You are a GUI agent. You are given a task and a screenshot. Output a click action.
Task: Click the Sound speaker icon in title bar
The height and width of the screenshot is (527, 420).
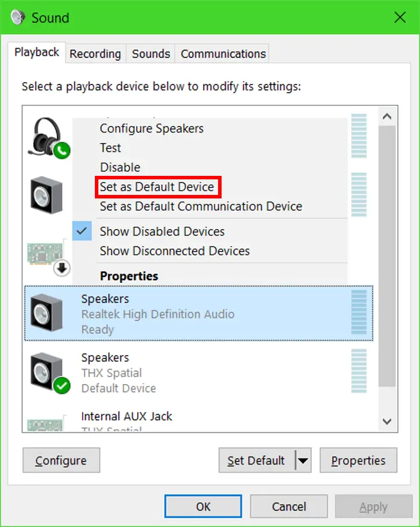point(18,17)
